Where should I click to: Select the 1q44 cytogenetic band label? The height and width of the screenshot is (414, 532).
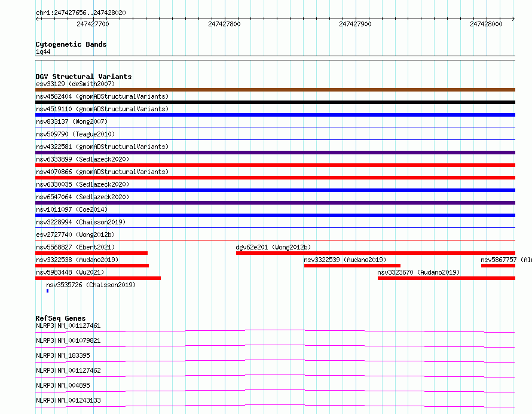43,51
